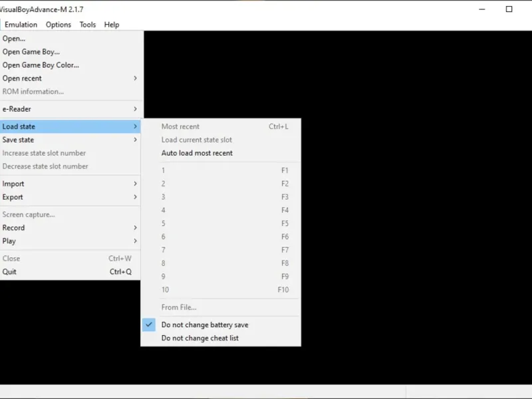Viewport: 532px width, 399px height.
Task: Select Open Game Boy Color... entry
Action: click(x=70, y=65)
